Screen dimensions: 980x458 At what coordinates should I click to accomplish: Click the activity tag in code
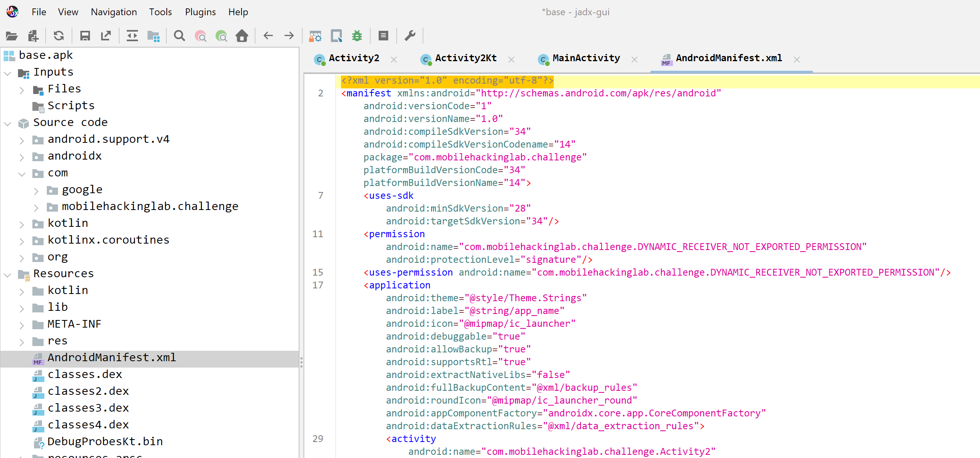coord(413,439)
